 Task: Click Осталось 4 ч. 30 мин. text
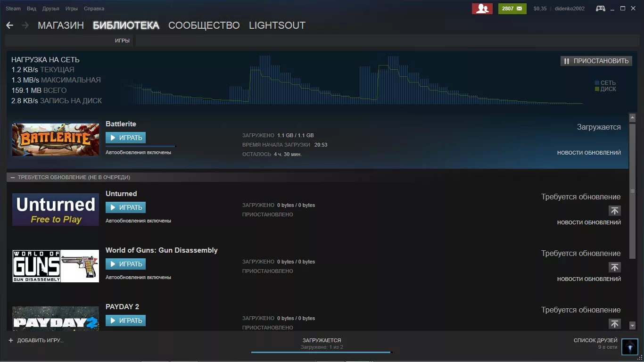tap(272, 154)
